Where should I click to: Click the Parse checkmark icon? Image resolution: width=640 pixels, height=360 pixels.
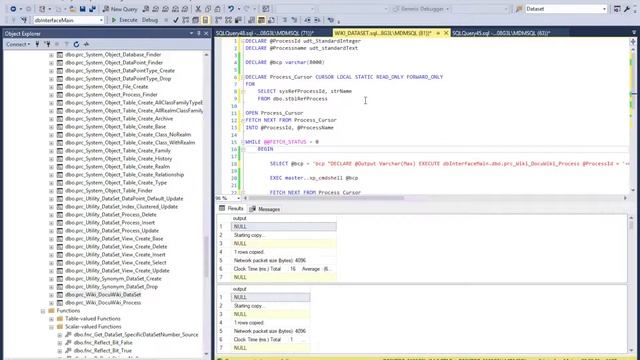point(176,20)
